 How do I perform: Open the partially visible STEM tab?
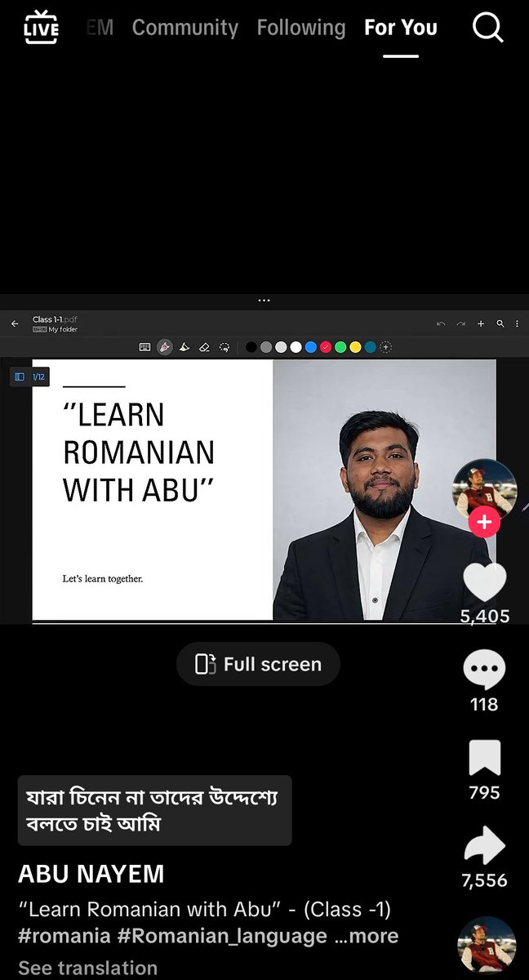tap(100, 28)
